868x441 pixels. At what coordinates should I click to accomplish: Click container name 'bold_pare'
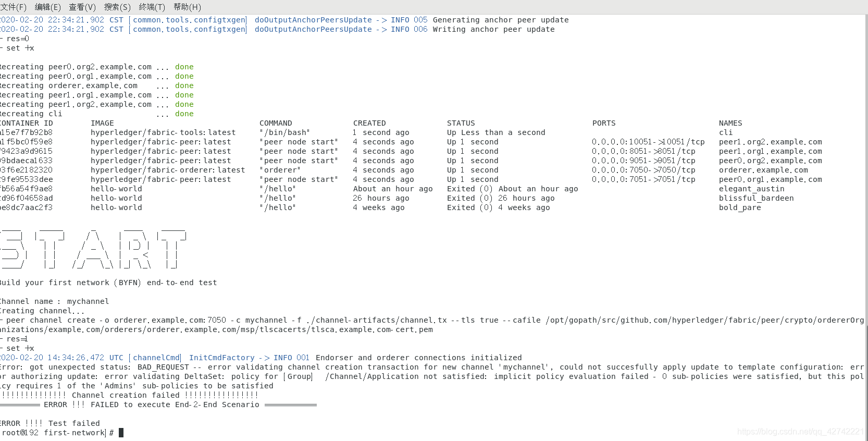[740, 207]
